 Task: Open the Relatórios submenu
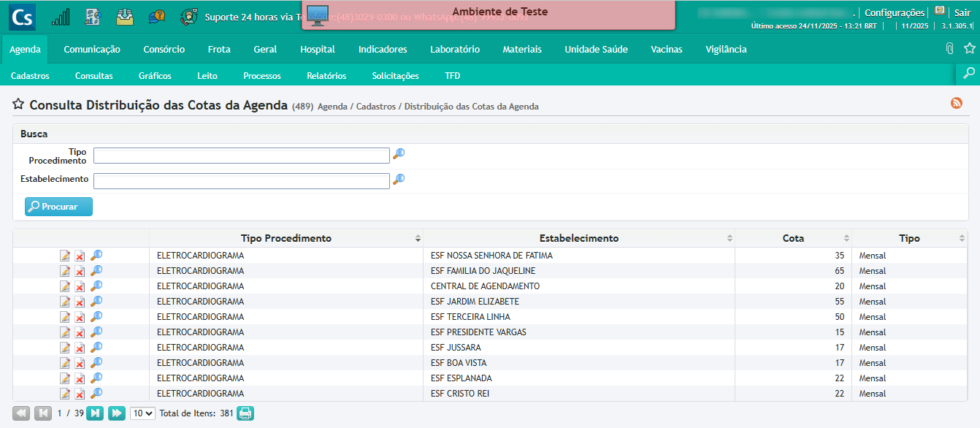tap(326, 76)
